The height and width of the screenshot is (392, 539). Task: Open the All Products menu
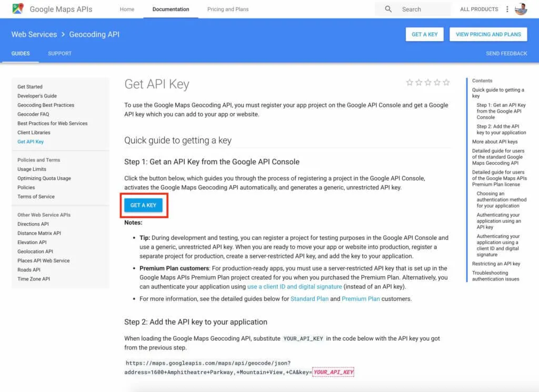[x=479, y=9]
